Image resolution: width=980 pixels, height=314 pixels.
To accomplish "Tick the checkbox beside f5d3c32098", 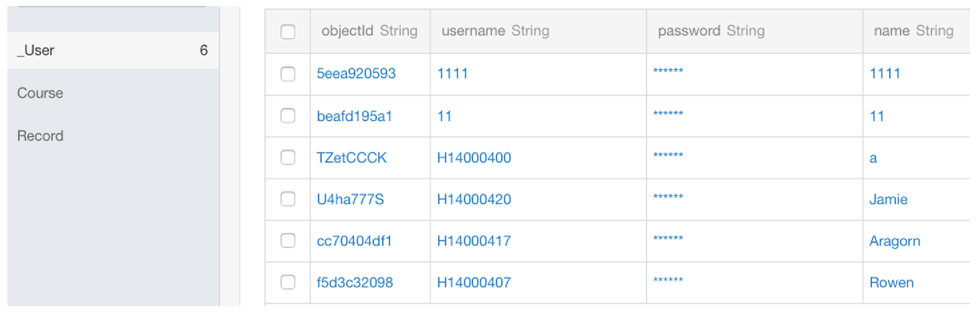I will (x=288, y=282).
